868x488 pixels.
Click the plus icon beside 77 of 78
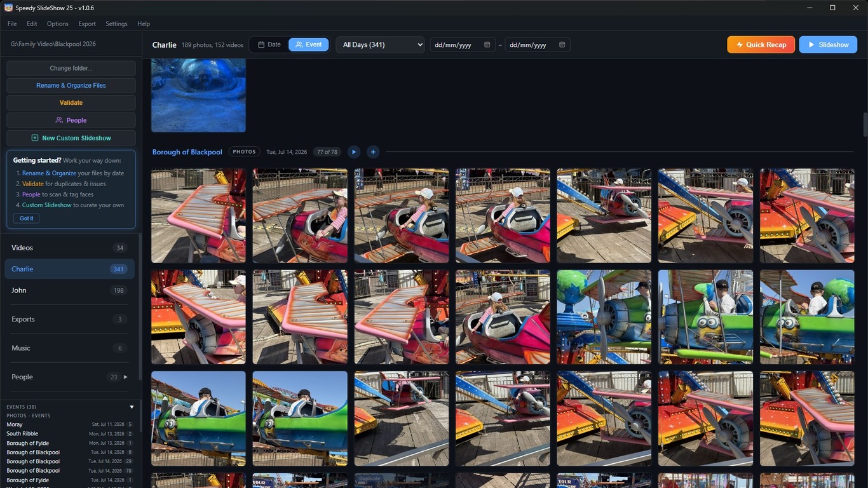click(373, 152)
